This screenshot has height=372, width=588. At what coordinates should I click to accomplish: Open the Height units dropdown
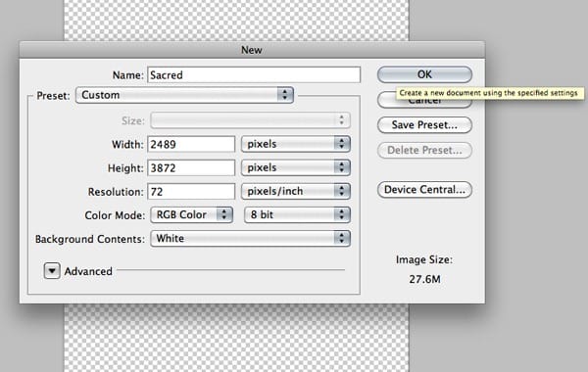pyautogui.click(x=296, y=167)
